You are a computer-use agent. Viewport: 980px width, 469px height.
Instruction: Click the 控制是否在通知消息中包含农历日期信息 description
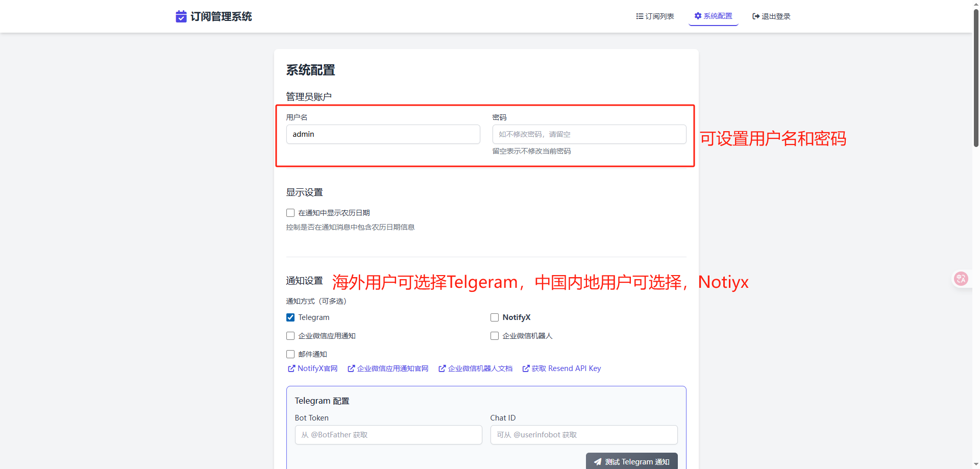(350, 227)
